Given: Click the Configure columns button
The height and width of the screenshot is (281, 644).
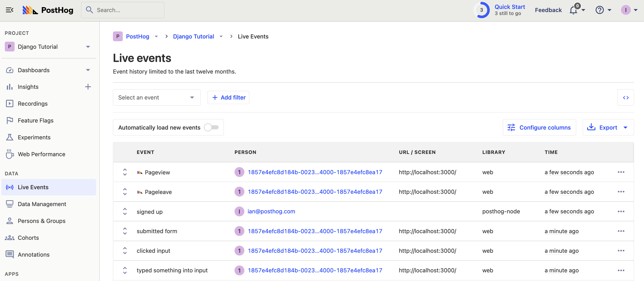Looking at the screenshot, I should pyautogui.click(x=539, y=128).
